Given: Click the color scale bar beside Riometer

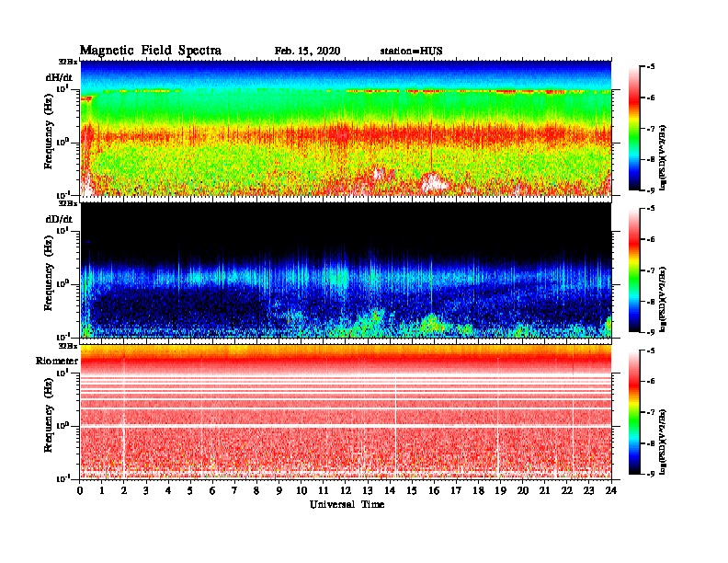Looking at the screenshot, I should 633,411.
